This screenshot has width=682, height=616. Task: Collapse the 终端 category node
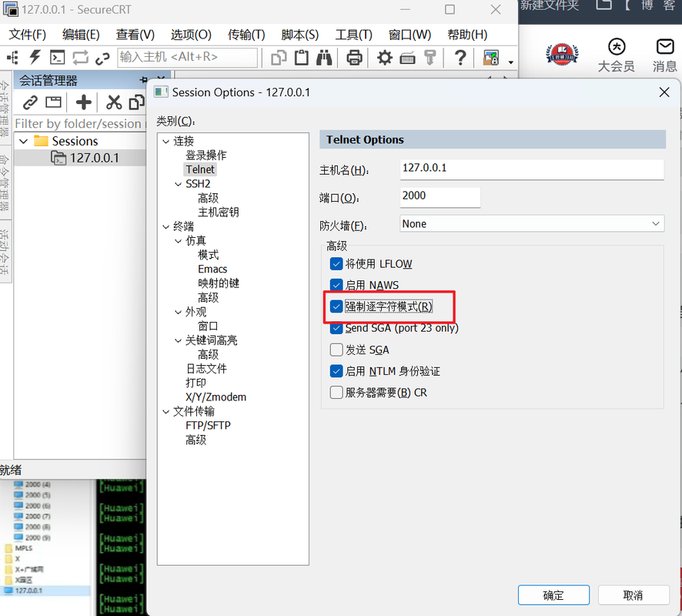pos(165,226)
